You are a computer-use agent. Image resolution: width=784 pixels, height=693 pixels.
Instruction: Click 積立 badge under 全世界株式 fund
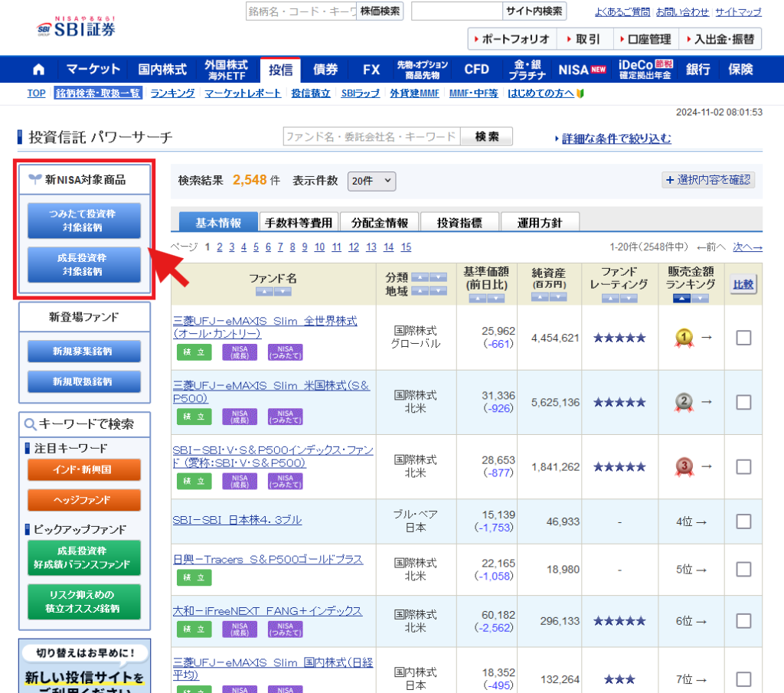coord(194,352)
